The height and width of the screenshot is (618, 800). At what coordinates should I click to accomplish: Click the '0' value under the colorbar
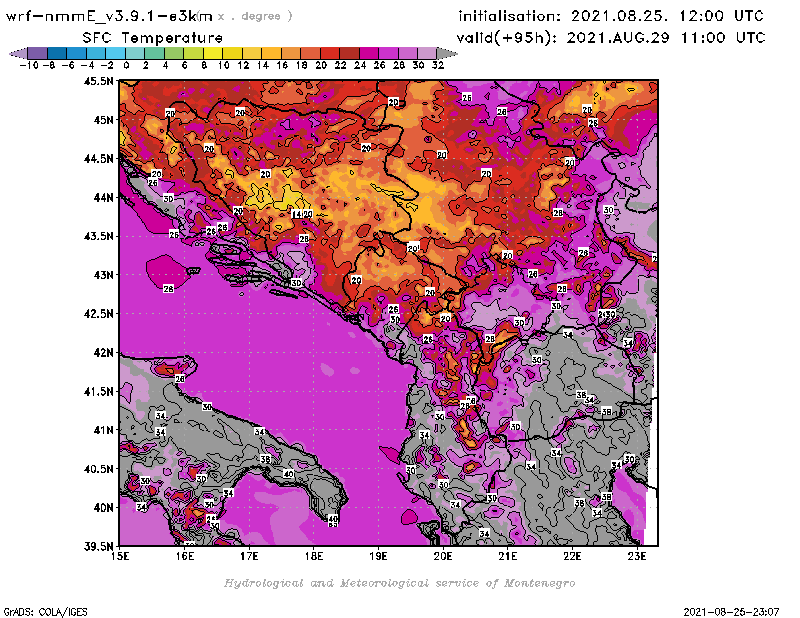coord(126,65)
